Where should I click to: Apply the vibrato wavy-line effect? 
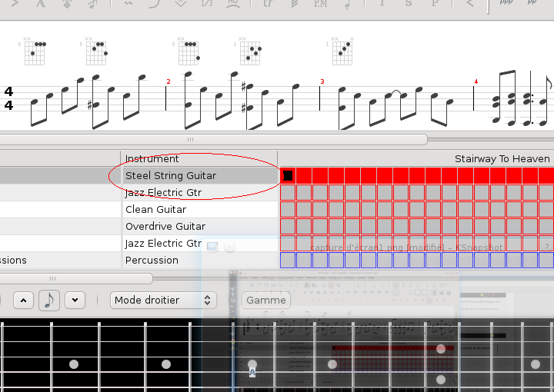tap(128, 4)
